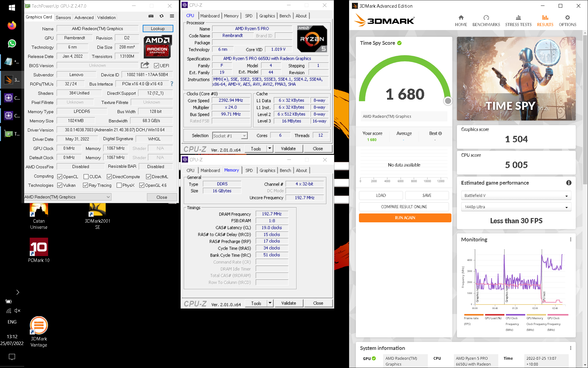Viewport: 588px width, 368px height.
Task: Toggle the OpenGL 4.6 checkbox
Action: [x=142, y=185]
